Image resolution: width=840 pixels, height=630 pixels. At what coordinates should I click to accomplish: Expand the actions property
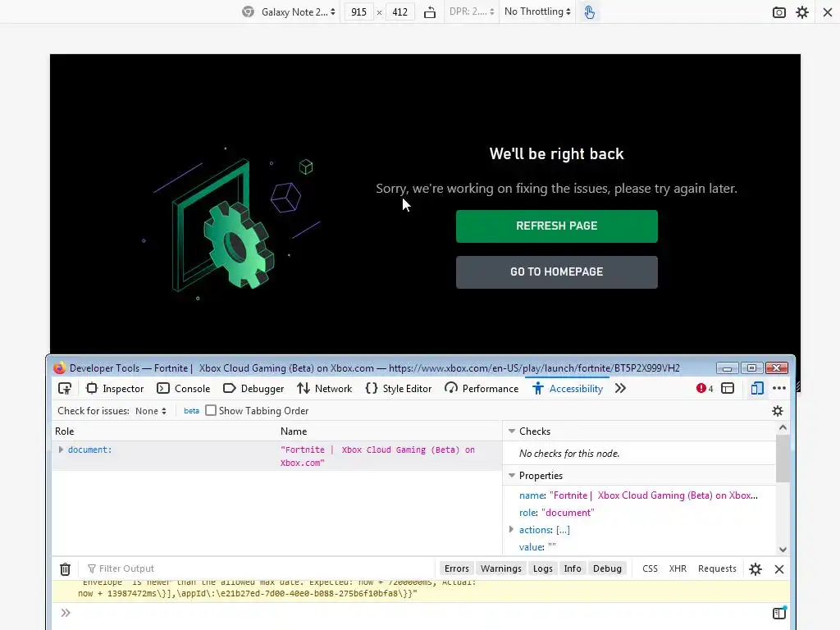pos(511,530)
